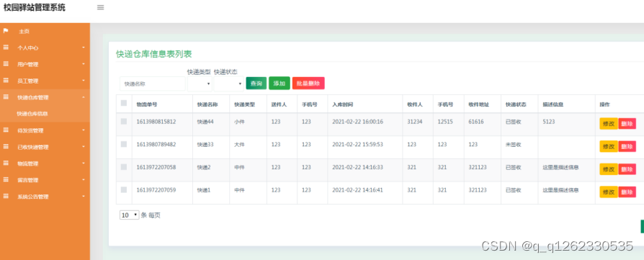Toggle the hamburger menu icon in header
The width and height of the screenshot is (644, 260).
tap(100, 7)
